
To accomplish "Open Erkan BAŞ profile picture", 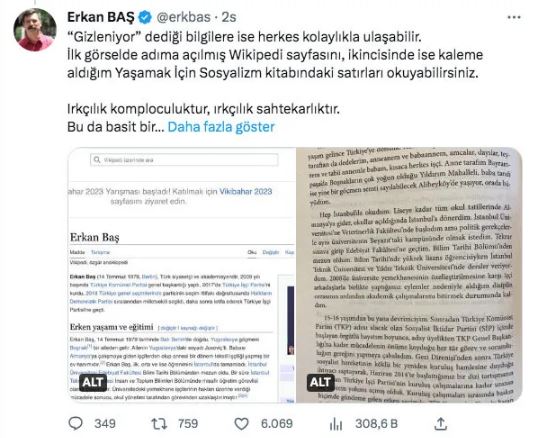I will (x=35, y=30).
